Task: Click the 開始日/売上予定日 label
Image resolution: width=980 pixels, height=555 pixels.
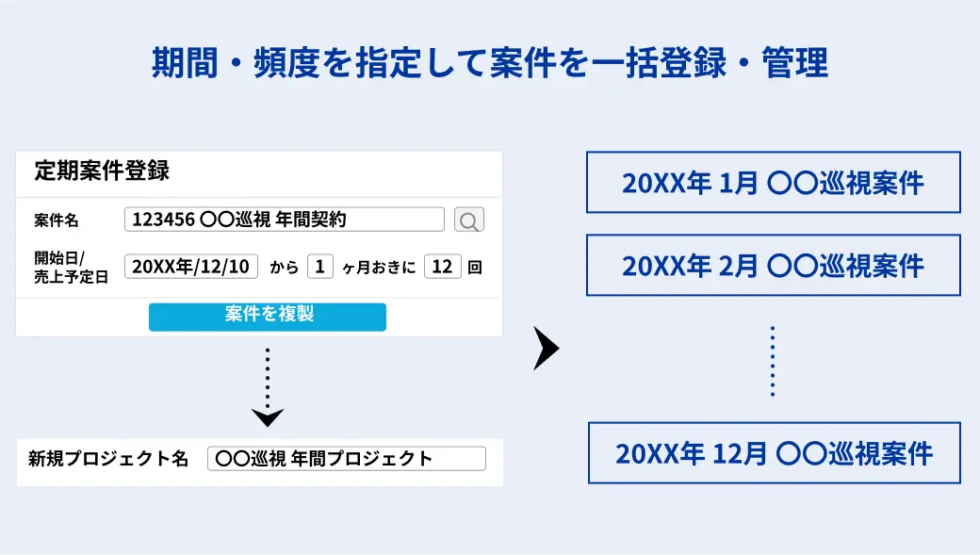Action: (x=71, y=267)
